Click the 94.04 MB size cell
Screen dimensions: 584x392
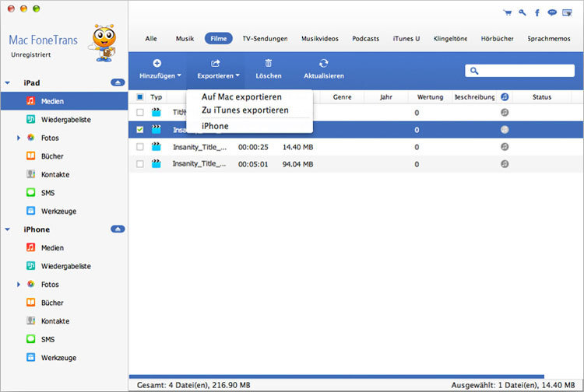click(297, 164)
